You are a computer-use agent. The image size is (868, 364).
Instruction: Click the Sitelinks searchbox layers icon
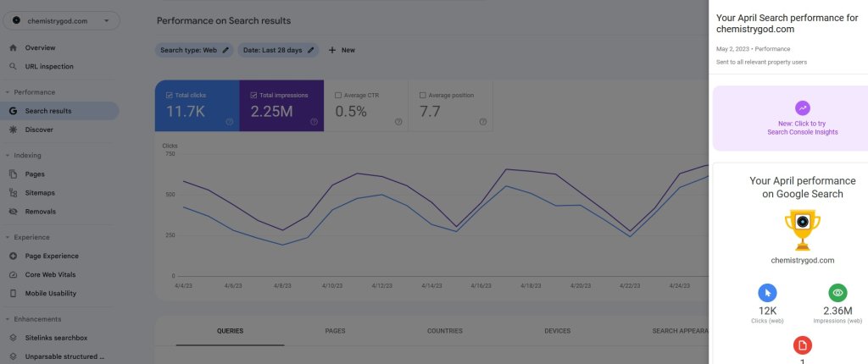point(14,338)
